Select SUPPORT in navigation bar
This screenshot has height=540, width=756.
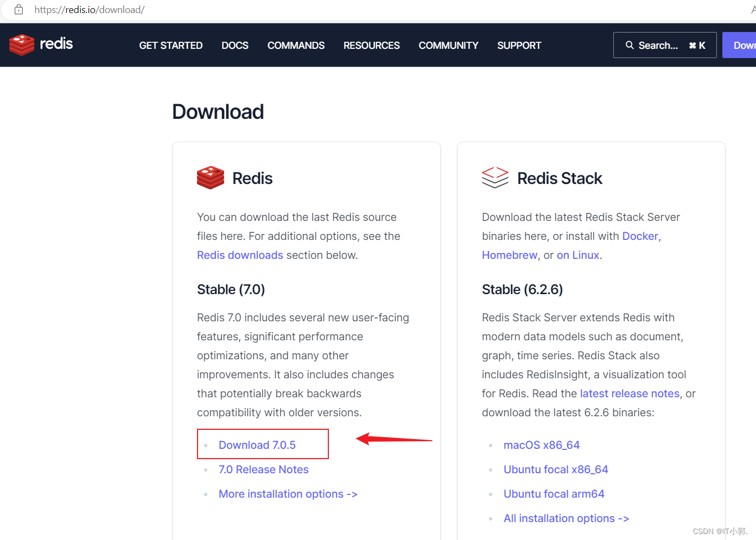[519, 46]
